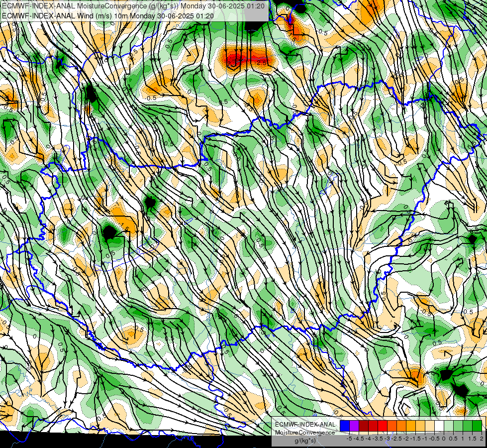Click the Wind (m/s) 10m title line
This screenshot has height=448, width=487.
click(x=108, y=15)
